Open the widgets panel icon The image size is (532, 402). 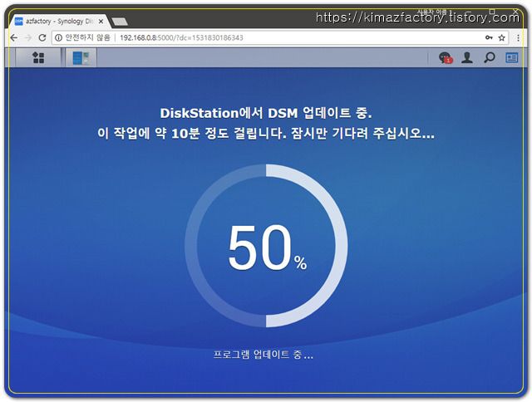[x=512, y=58]
